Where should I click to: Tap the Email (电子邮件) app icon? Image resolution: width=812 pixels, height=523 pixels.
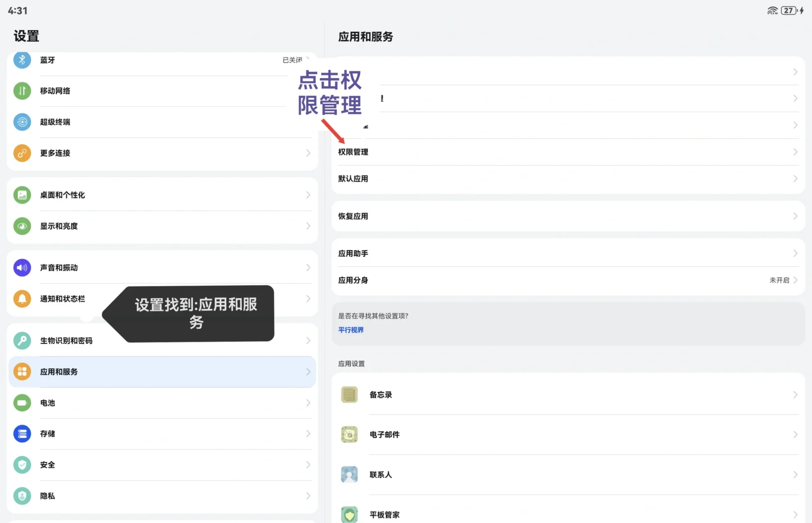click(349, 435)
